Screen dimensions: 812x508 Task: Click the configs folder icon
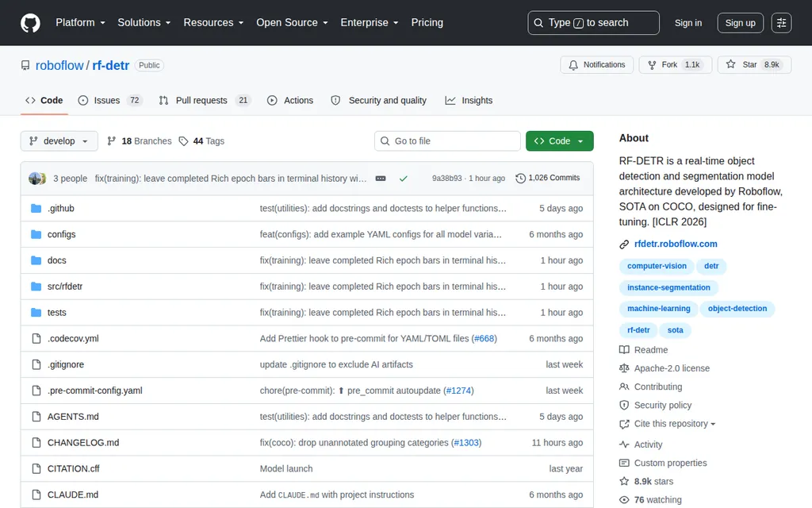pos(36,234)
